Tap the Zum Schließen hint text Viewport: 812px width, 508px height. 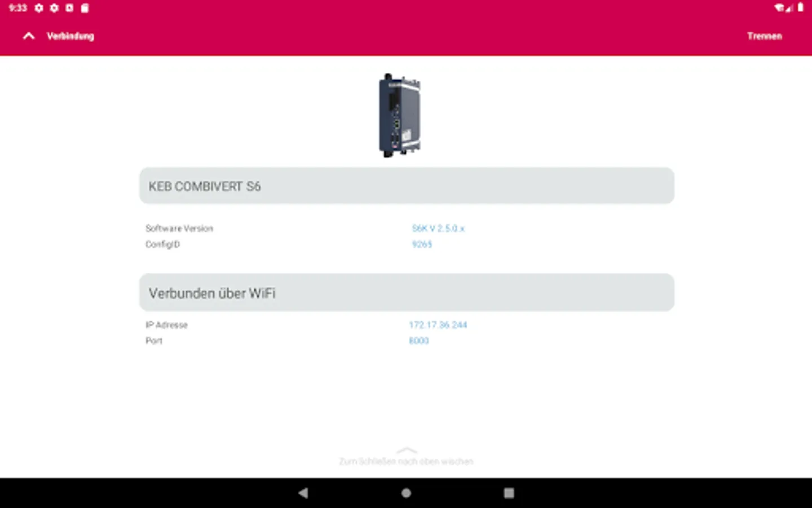(406, 462)
